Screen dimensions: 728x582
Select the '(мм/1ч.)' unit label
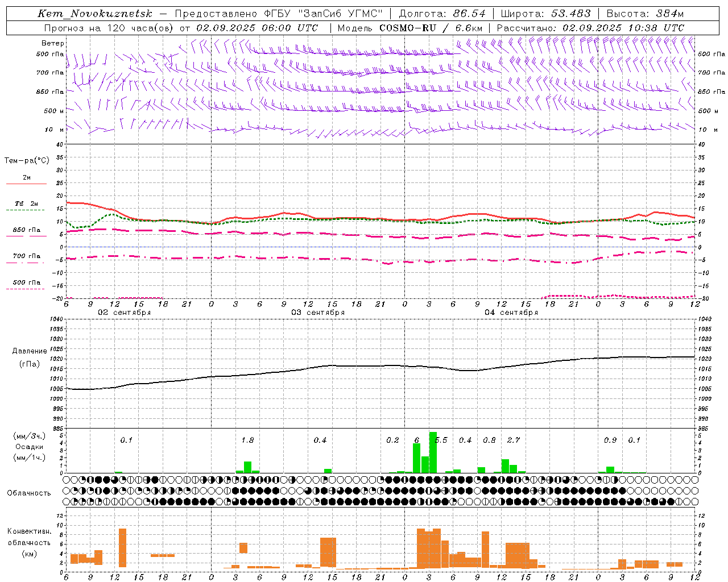[29, 458]
